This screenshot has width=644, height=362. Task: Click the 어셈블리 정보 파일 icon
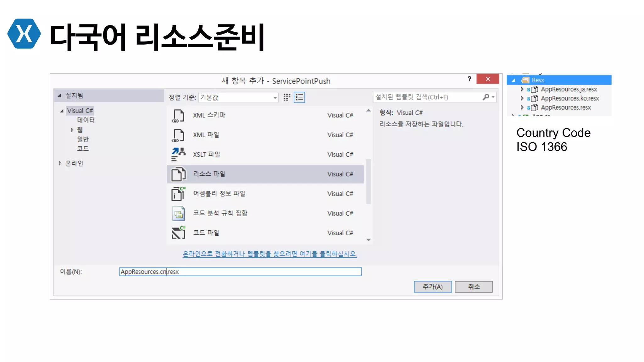[x=178, y=194]
